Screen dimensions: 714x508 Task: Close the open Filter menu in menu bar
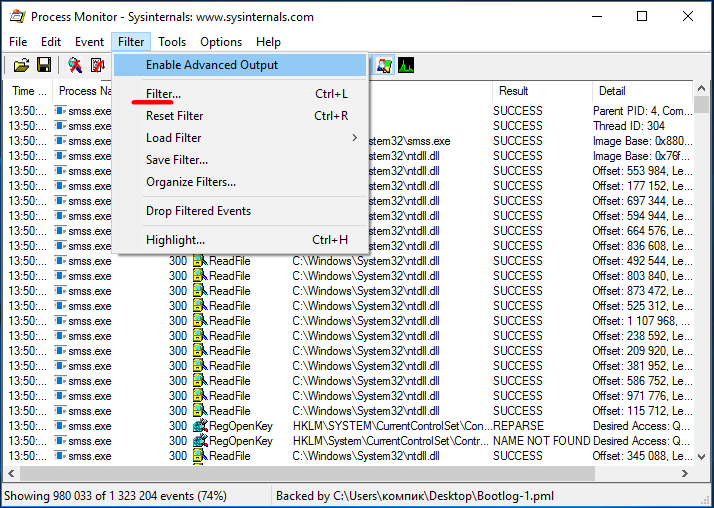coord(131,42)
